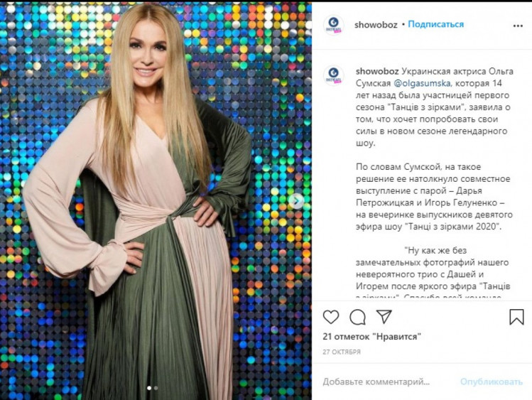
Task: Open comments via speech bubble icon
Action: [x=357, y=317]
